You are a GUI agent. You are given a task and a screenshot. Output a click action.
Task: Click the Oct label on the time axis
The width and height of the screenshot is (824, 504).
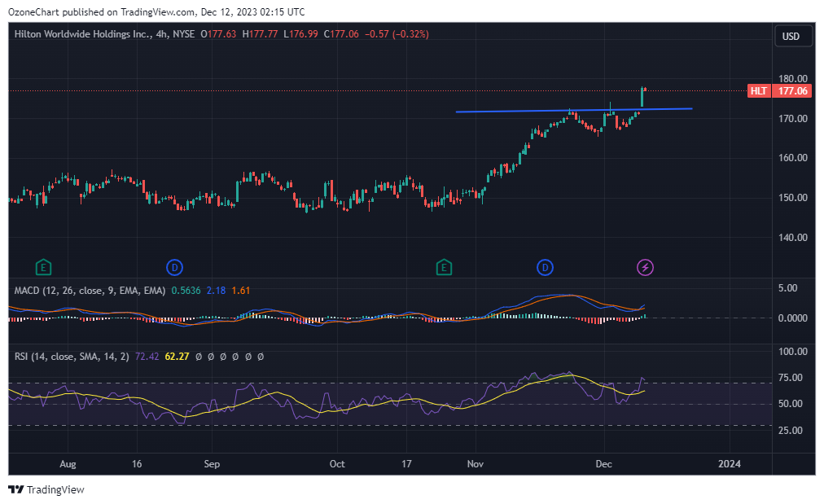(x=337, y=464)
